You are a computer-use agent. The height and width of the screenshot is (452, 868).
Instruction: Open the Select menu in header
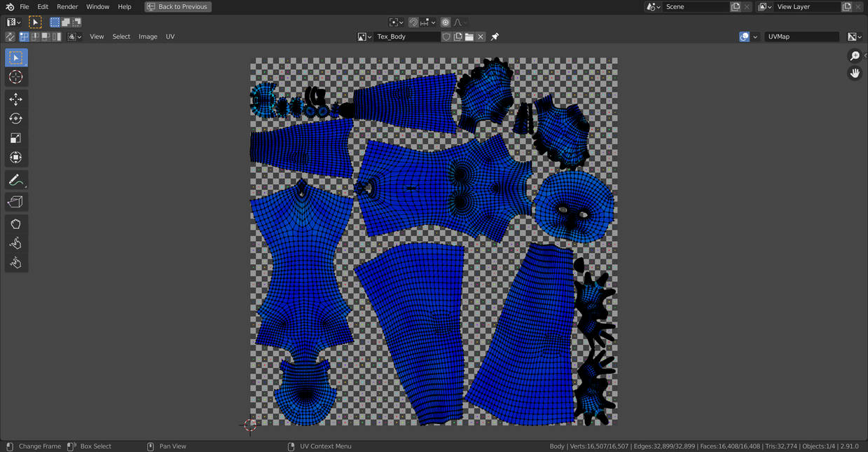121,36
